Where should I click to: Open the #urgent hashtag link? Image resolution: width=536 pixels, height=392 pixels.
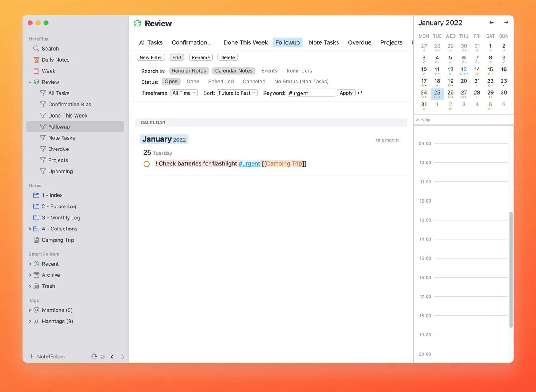[249, 163]
